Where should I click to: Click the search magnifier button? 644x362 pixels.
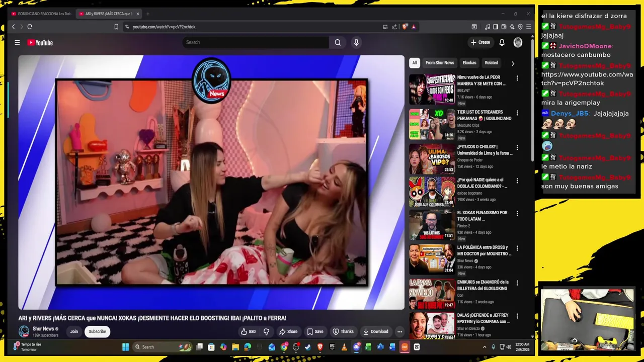click(338, 42)
